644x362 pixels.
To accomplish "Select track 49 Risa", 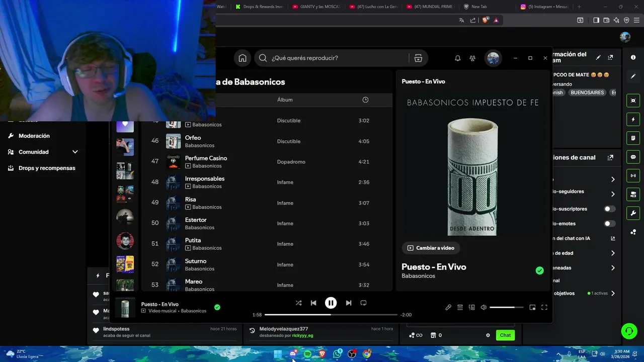I will point(267,203).
